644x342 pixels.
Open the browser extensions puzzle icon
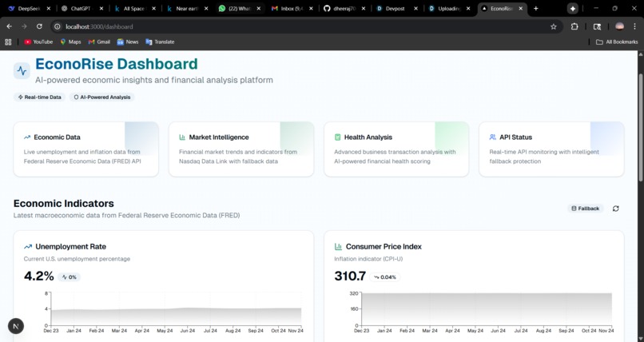click(x=574, y=26)
